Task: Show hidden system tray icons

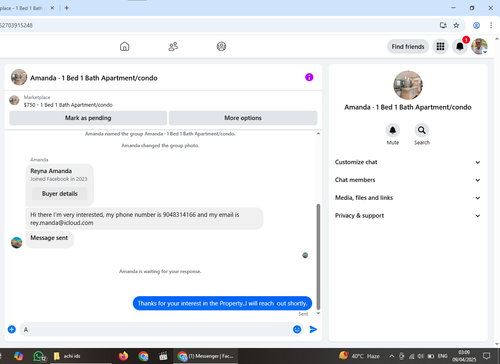Action: pos(392,356)
